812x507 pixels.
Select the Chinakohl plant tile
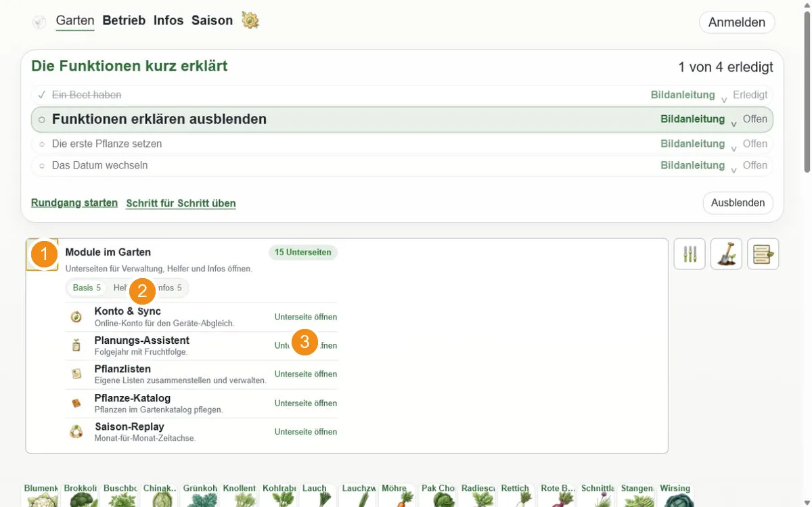(x=160, y=495)
